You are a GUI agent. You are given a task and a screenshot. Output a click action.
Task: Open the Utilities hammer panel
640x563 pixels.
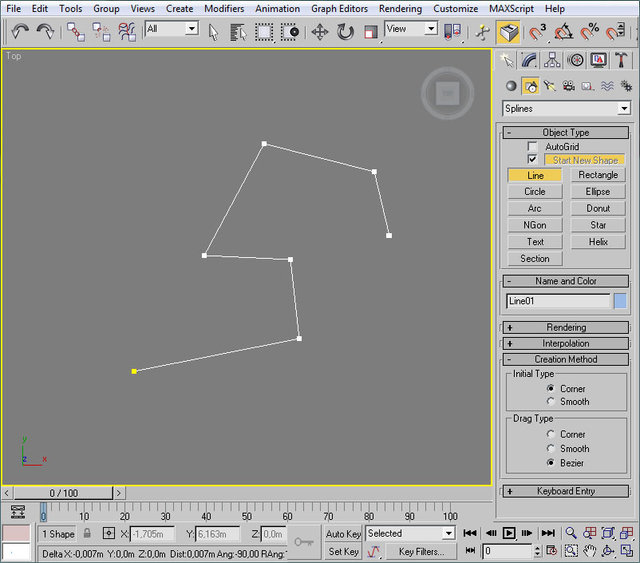[621, 60]
